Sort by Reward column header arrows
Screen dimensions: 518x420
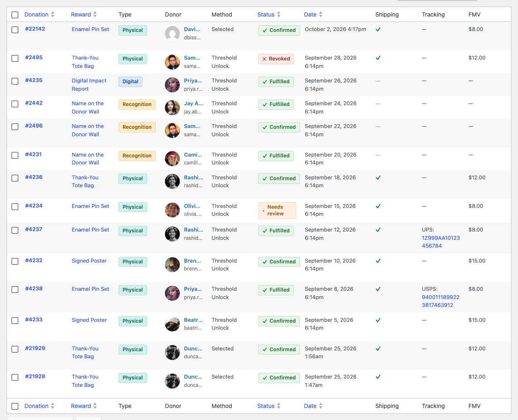95,14
